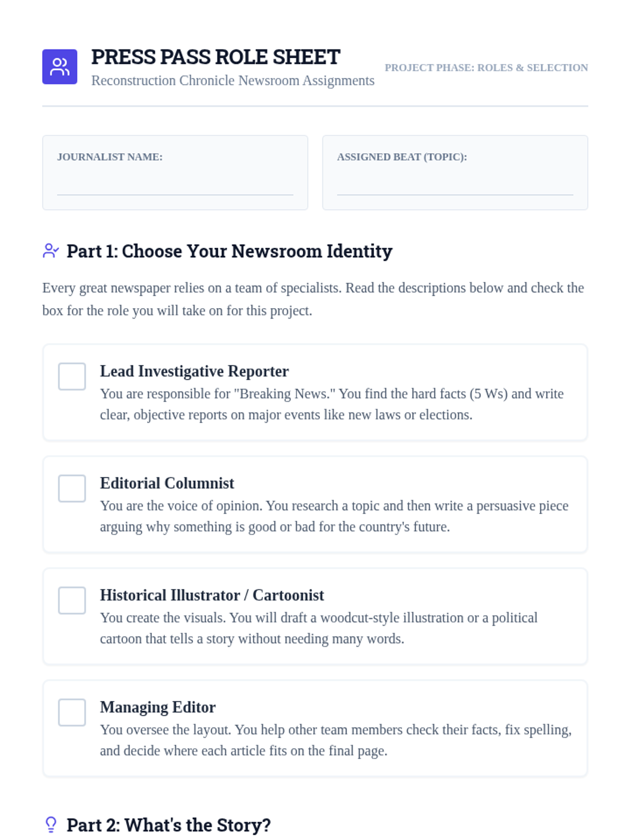Click the PRESS PASS ROLE SHEET title

point(216,57)
